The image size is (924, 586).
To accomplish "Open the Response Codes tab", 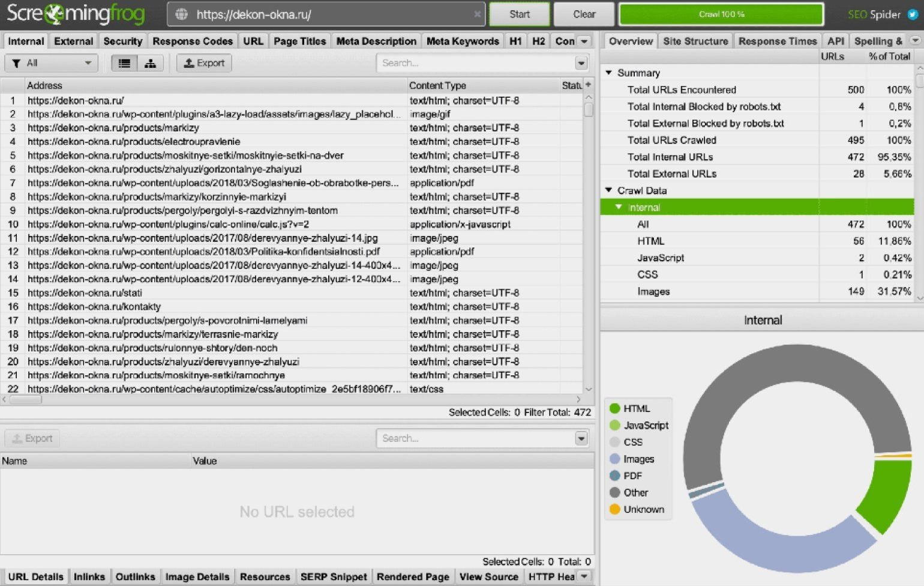I will (192, 41).
